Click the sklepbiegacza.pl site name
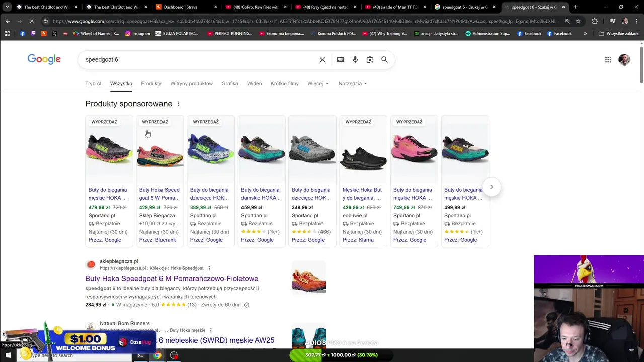 coord(119,261)
